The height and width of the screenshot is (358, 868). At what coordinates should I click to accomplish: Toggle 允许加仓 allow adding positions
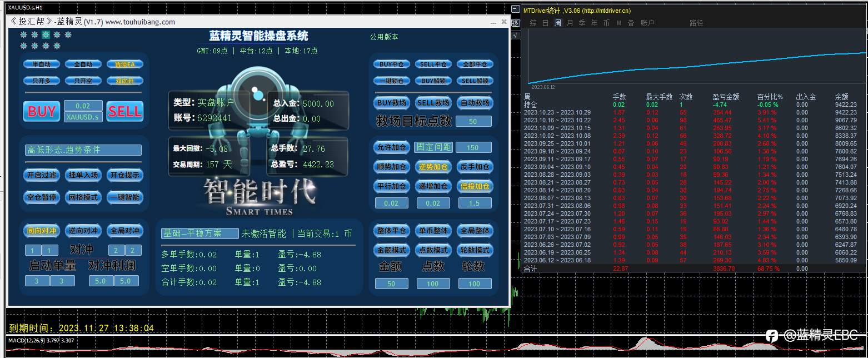pyautogui.click(x=392, y=147)
